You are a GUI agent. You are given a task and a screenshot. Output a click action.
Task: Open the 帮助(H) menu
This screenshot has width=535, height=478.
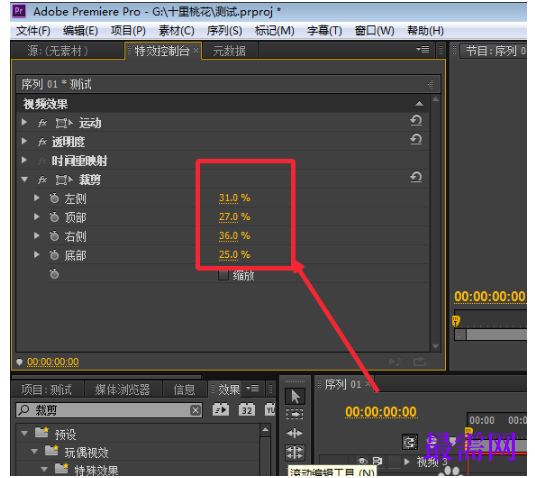tap(425, 31)
